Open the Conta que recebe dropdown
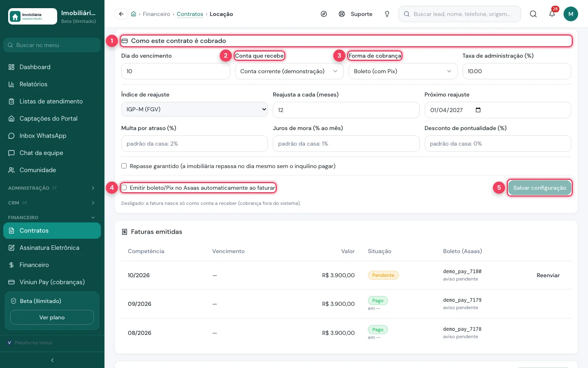This screenshot has width=588, height=368. (289, 71)
